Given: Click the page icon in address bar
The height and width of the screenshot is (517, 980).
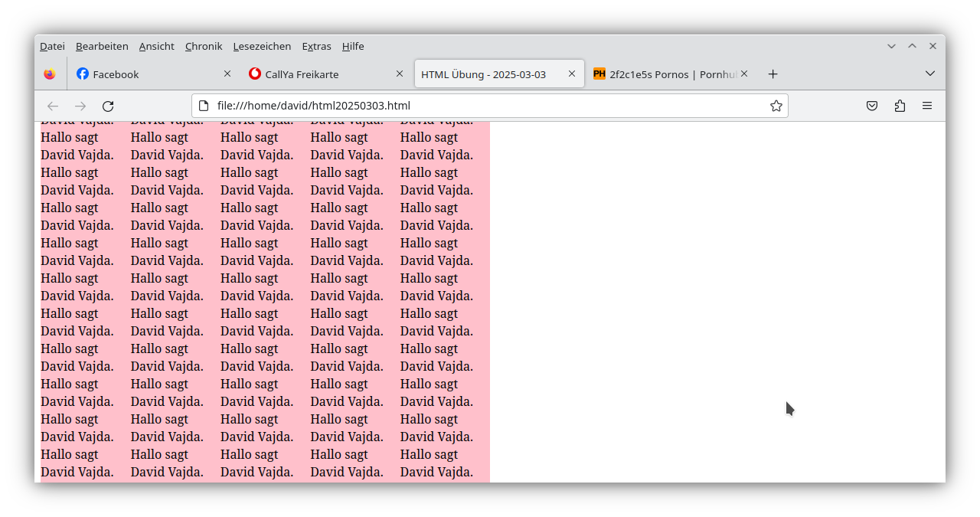Looking at the screenshot, I should click(x=204, y=106).
